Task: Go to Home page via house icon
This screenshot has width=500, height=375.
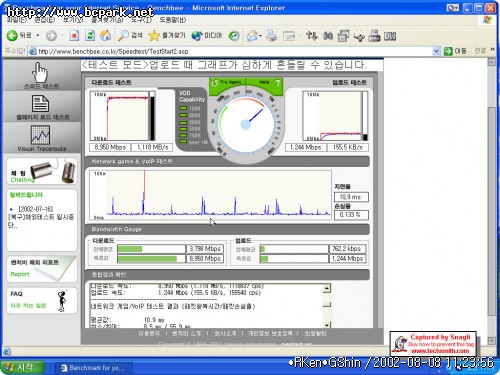Action: pos(106,35)
